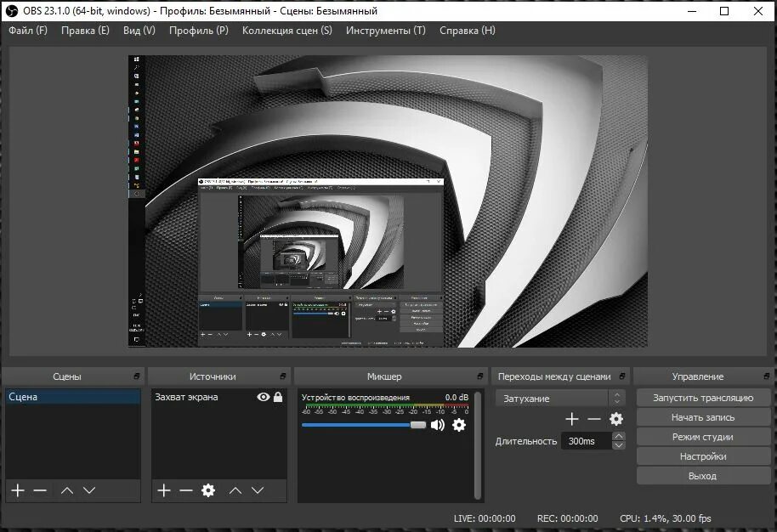Toggle lock on Захват экрана source
Image resolution: width=777 pixels, height=532 pixels.
click(x=278, y=397)
